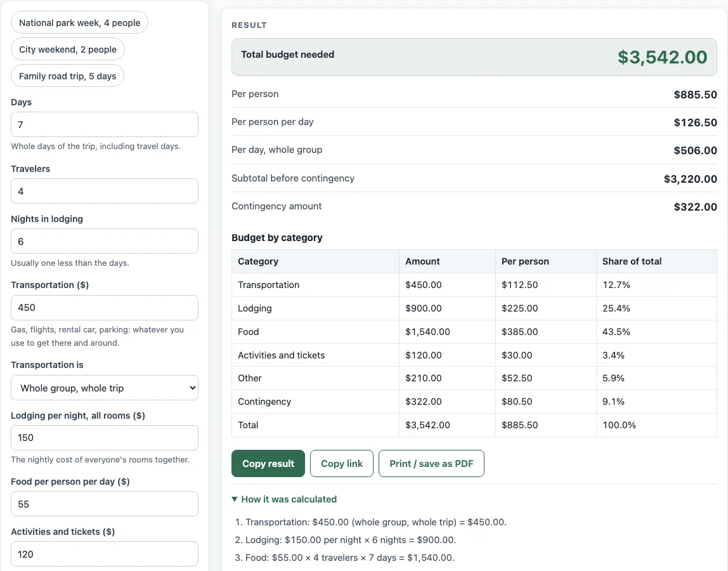The image size is (728, 571).
Task: Click the Contingency amount $322.00 summary value
Action: (695, 207)
